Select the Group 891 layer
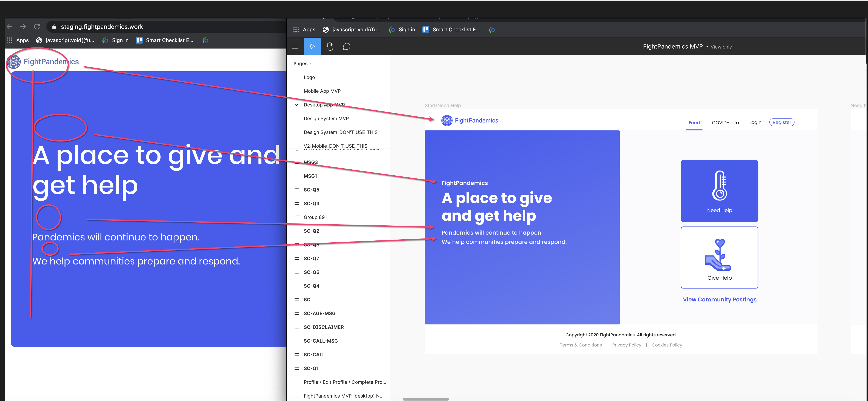 (x=315, y=217)
